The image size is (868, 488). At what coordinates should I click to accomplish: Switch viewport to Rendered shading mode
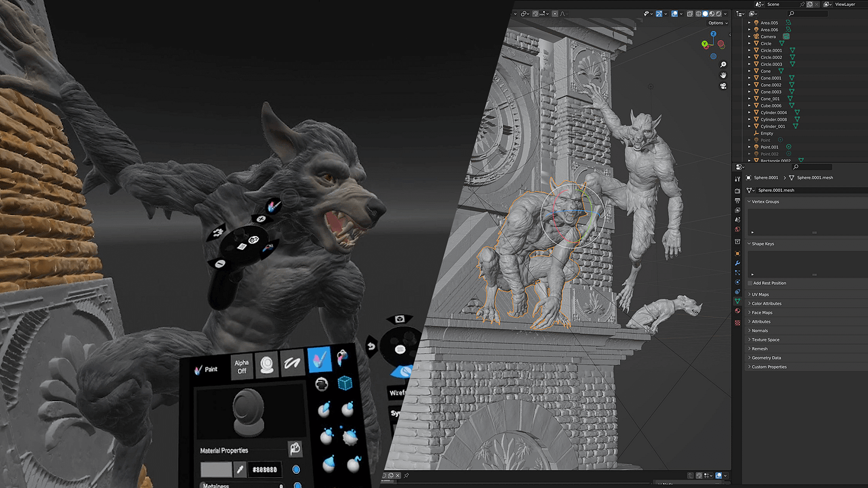point(718,13)
